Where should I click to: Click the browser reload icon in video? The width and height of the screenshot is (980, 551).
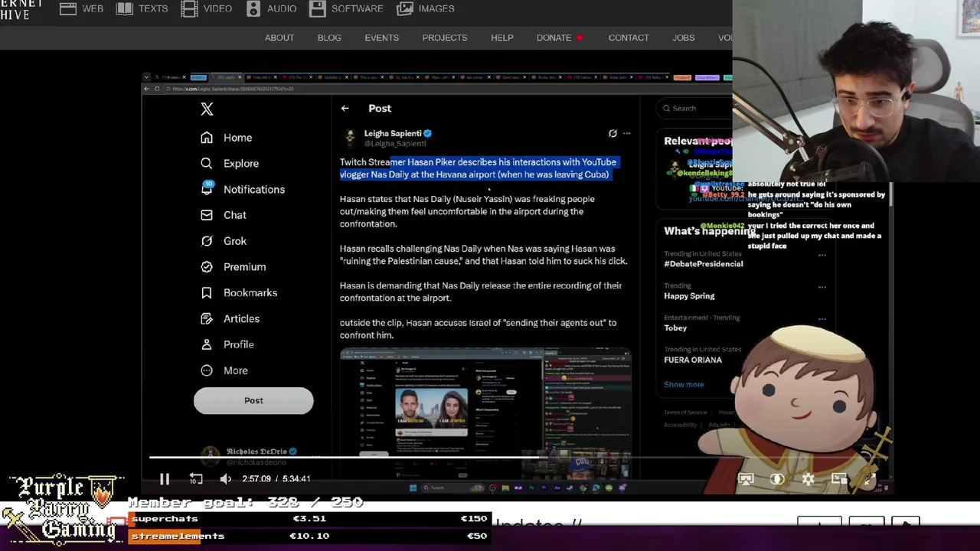[x=157, y=89]
